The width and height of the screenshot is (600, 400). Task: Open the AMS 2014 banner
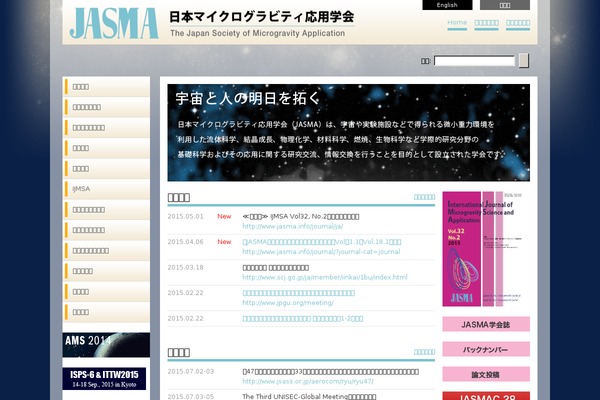[x=106, y=345]
